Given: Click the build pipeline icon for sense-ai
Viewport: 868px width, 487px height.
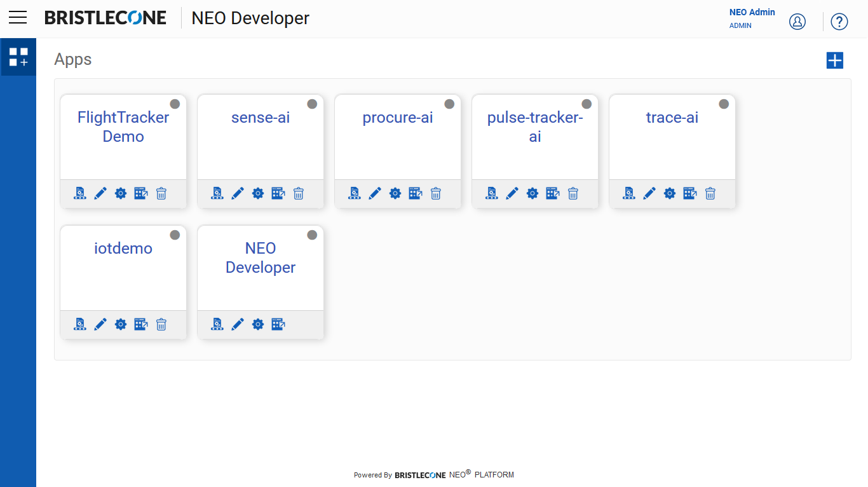Looking at the screenshot, I should pyautogui.click(x=217, y=193).
